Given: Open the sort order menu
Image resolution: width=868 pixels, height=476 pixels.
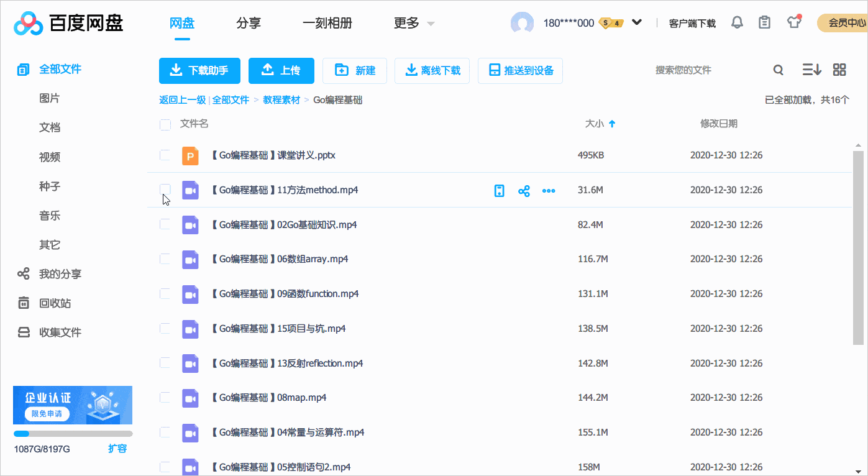Looking at the screenshot, I should tap(811, 70).
